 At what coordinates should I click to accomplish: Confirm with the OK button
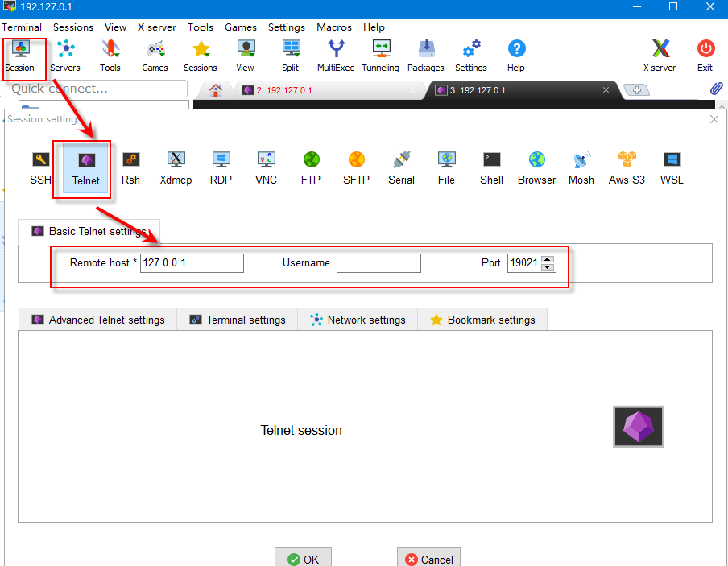[x=303, y=559]
